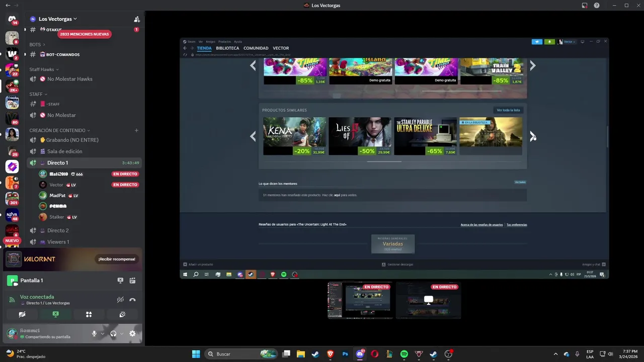Open Opera browser from the taskbar

pyautogui.click(x=374, y=354)
